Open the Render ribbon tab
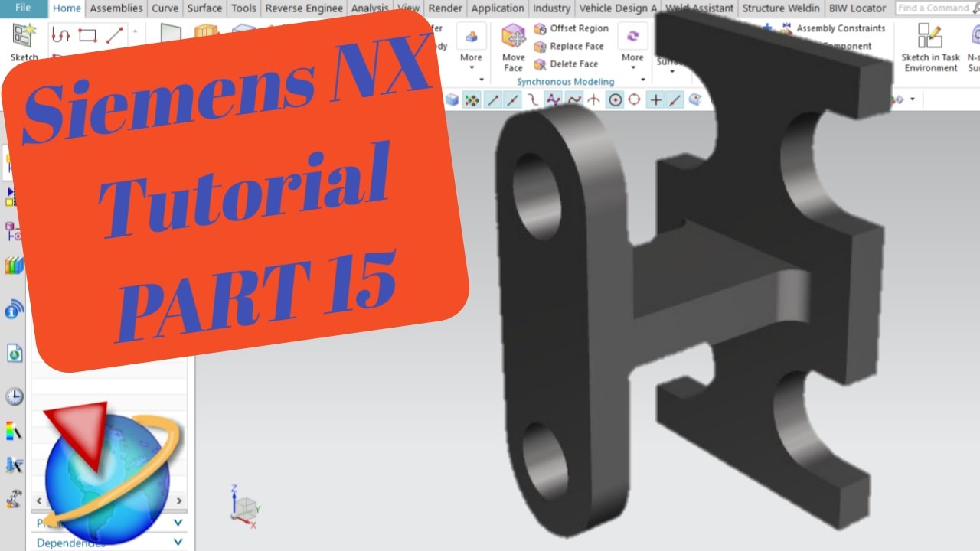 445,8
